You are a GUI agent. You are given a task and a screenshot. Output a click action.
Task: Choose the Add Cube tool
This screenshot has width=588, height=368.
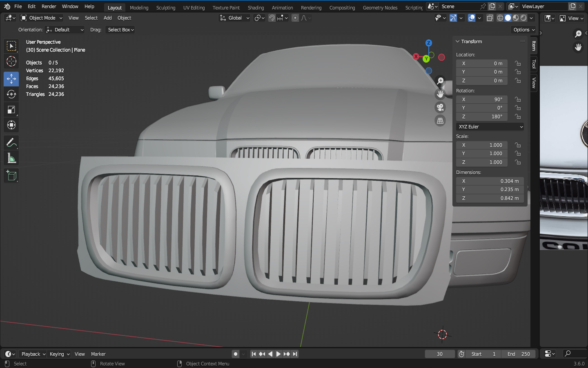coord(11,176)
